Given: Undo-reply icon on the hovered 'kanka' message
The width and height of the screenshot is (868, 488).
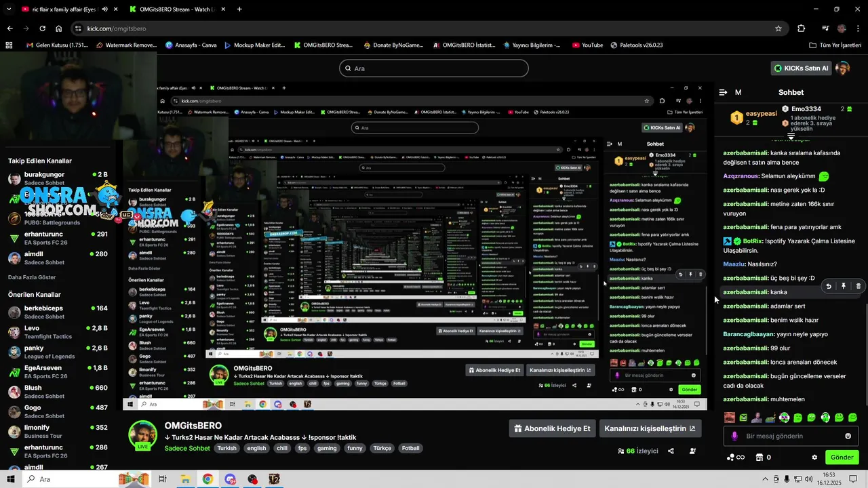Looking at the screenshot, I should 829,286.
